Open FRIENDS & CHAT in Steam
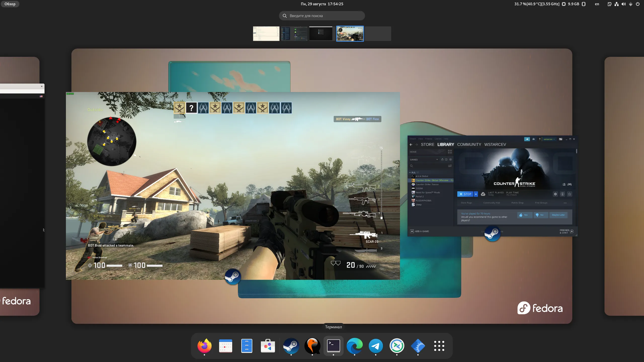The height and width of the screenshot is (362, 644). click(x=566, y=231)
